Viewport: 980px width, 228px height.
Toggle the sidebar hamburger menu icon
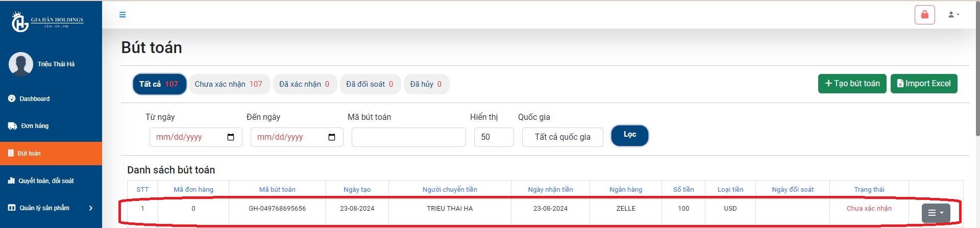(x=122, y=15)
